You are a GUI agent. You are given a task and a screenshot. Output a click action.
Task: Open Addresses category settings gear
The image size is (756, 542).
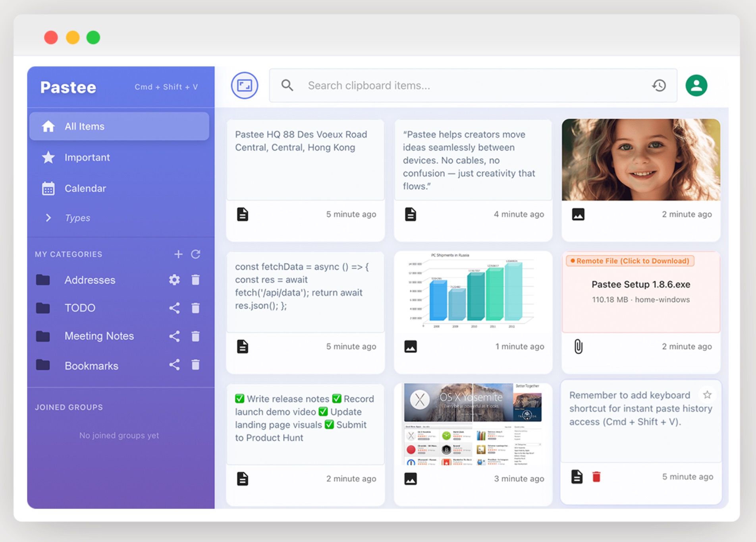point(174,280)
